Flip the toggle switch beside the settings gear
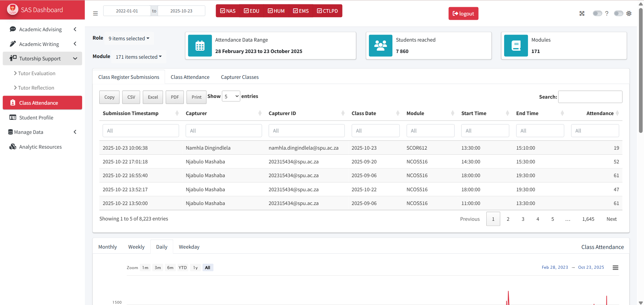644x305 pixels. tap(618, 13)
